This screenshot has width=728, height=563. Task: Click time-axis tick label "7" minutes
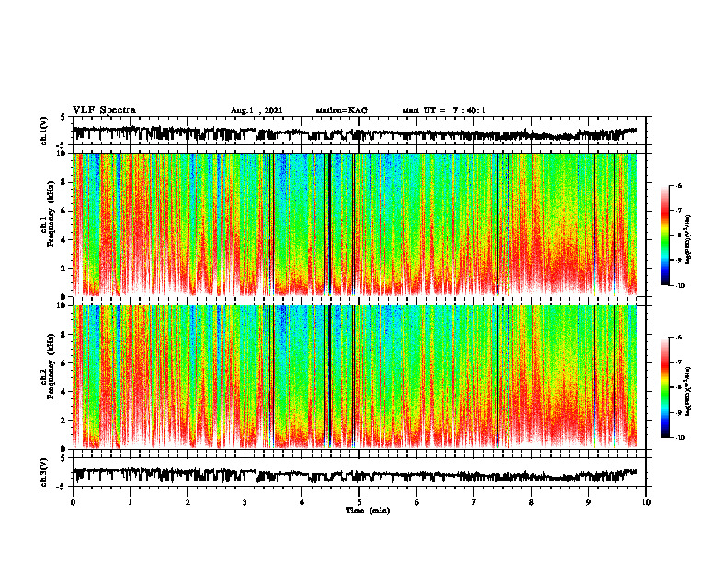pyautogui.click(x=474, y=502)
